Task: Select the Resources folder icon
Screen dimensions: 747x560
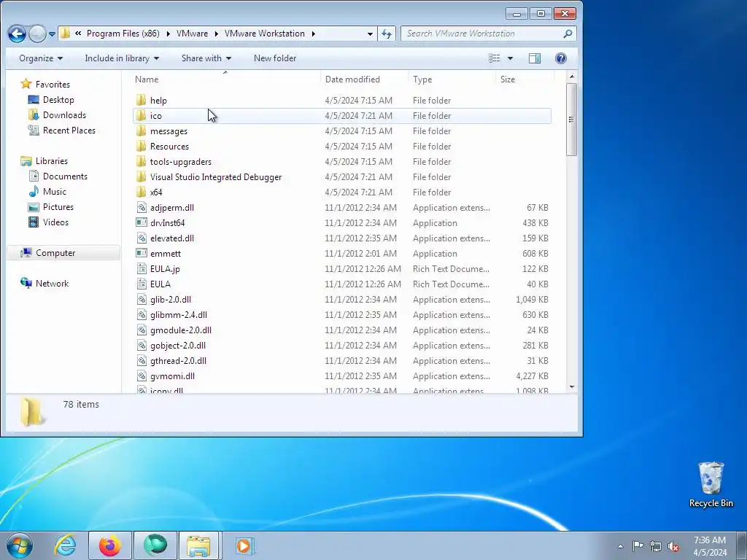Action: click(x=141, y=146)
